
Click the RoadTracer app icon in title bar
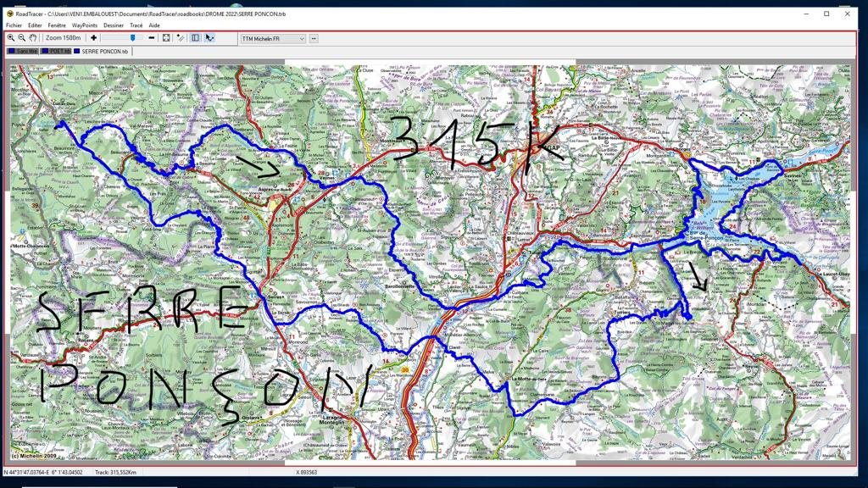pos(9,14)
